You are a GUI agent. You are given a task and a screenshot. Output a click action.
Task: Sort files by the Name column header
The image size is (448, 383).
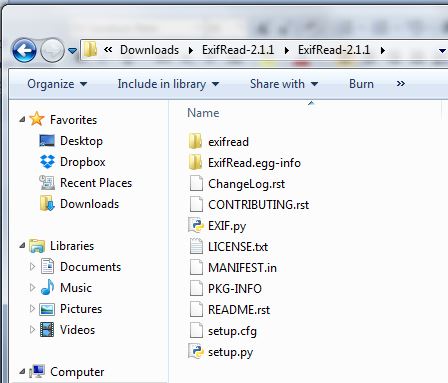[x=203, y=113]
